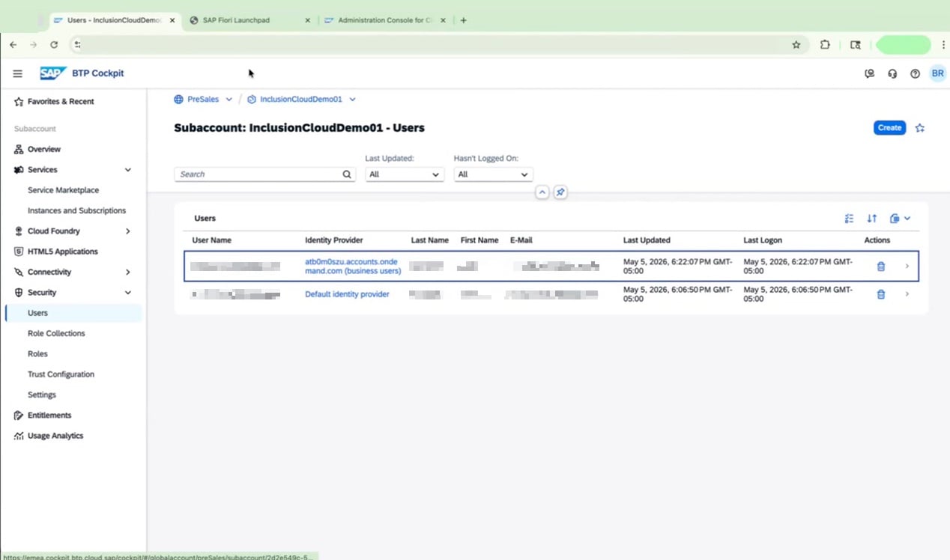
Task: Select the Users - InclusionCloudDemo browser tab
Action: pos(114,20)
